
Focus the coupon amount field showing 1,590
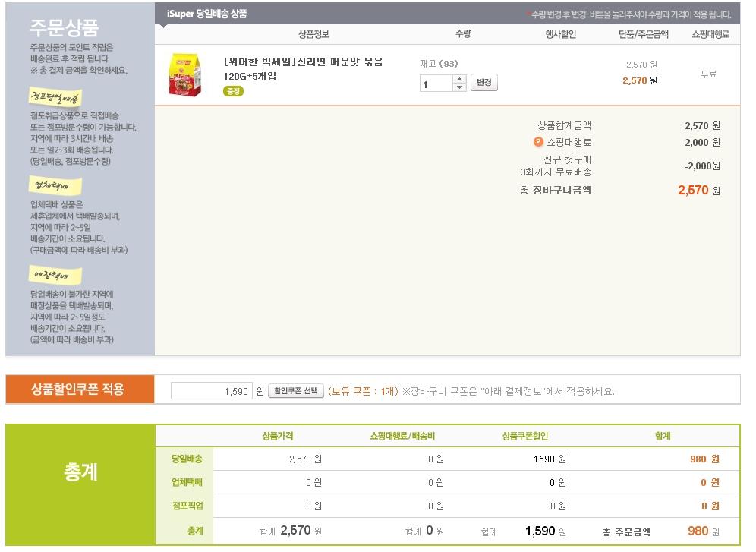click(211, 391)
